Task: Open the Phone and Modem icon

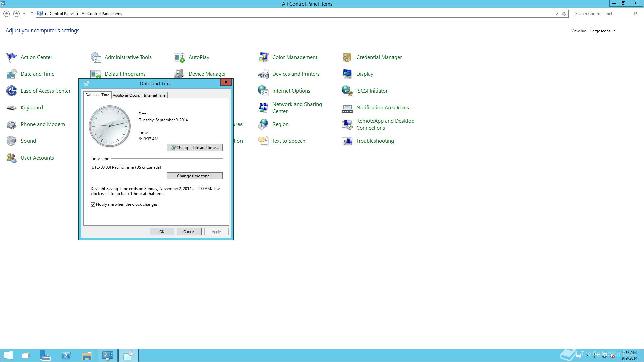Action: (12, 124)
